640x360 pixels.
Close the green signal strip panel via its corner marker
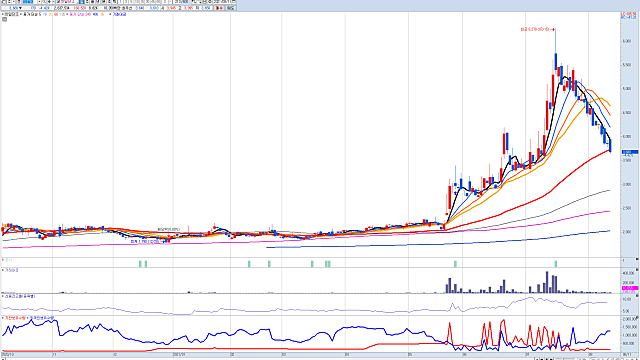pos(637,259)
